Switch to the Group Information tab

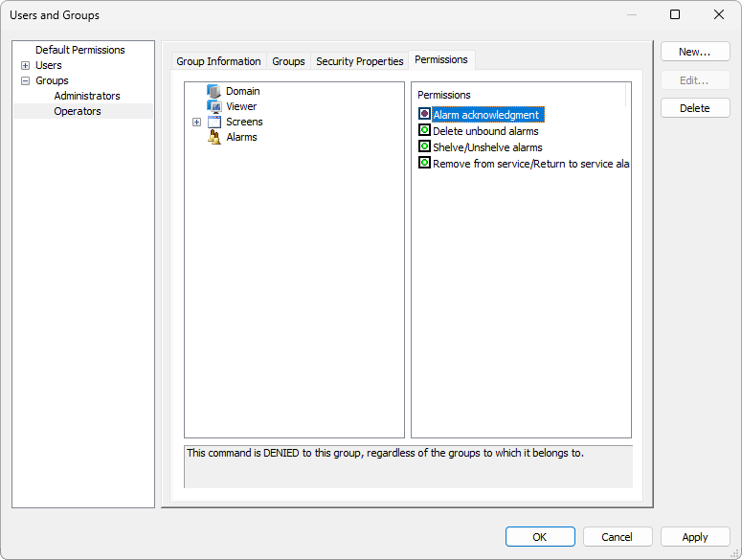click(x=218, y=61)
